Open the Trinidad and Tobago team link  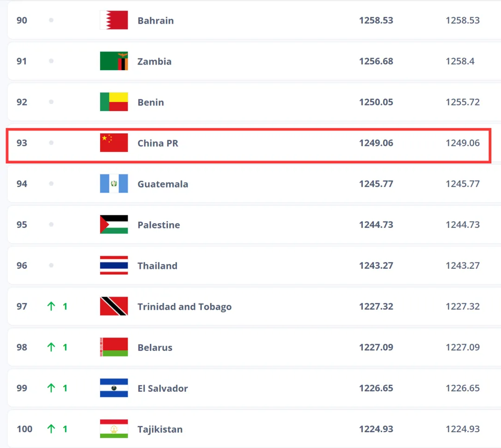coord(184,306)
